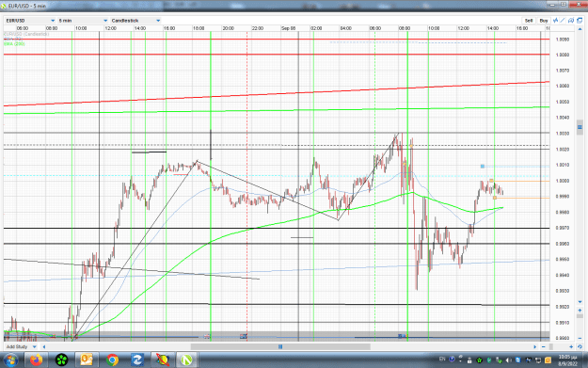Click the blue order marker near 1.0010
The image size is (588, 368).
click(483, 167)
